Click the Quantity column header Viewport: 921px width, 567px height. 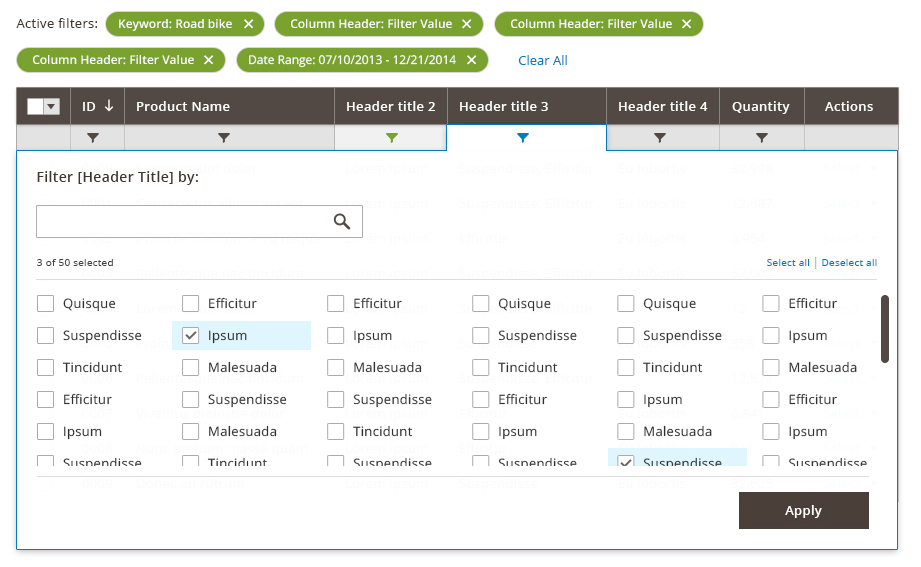[762, 106]
